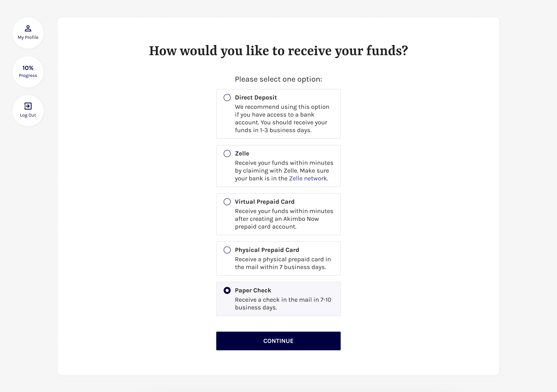Click the Log Out label text
557x392 pixels.
click(28, 115)
